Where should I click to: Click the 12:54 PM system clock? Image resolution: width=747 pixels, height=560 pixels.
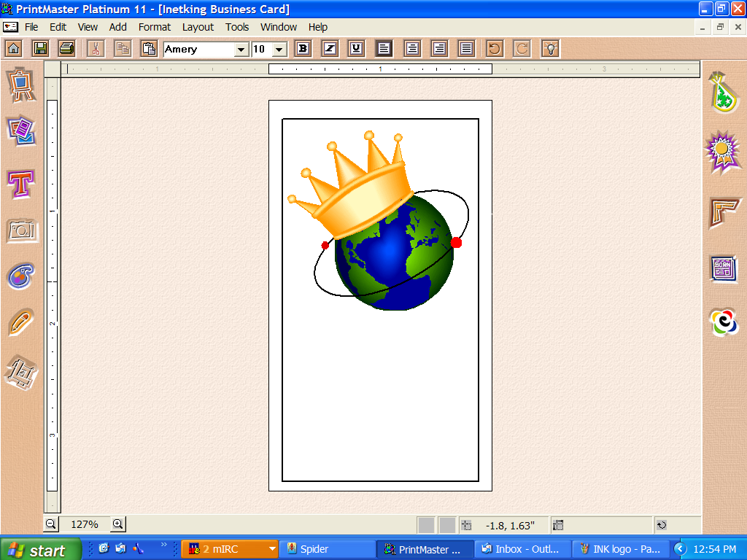point(715,550)
